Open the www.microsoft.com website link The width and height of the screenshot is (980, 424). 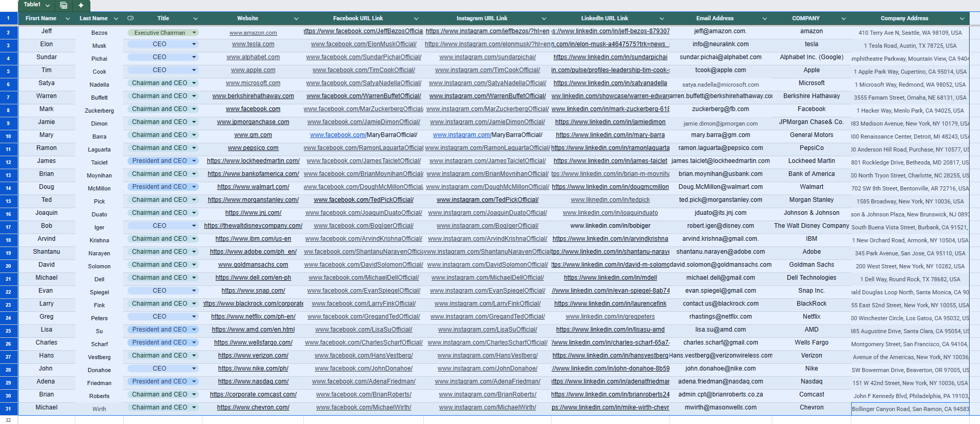point(253,83)
